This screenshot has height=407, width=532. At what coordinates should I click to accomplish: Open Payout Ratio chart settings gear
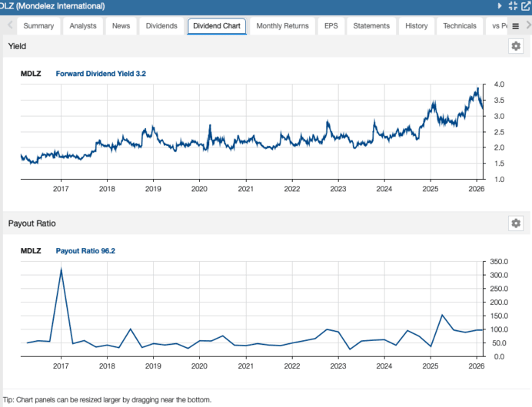tap(516, 223)
